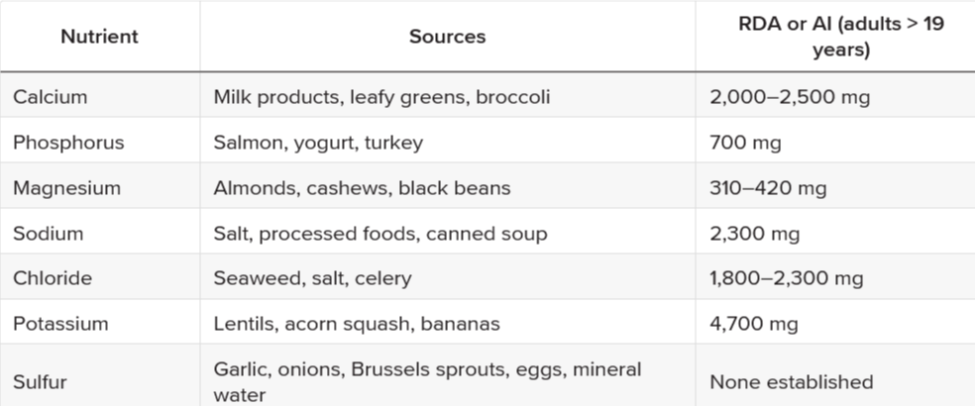Screen dimensions: 975x406
Task: Select the Magnesium nutrient cell
Action: [66, 188]
